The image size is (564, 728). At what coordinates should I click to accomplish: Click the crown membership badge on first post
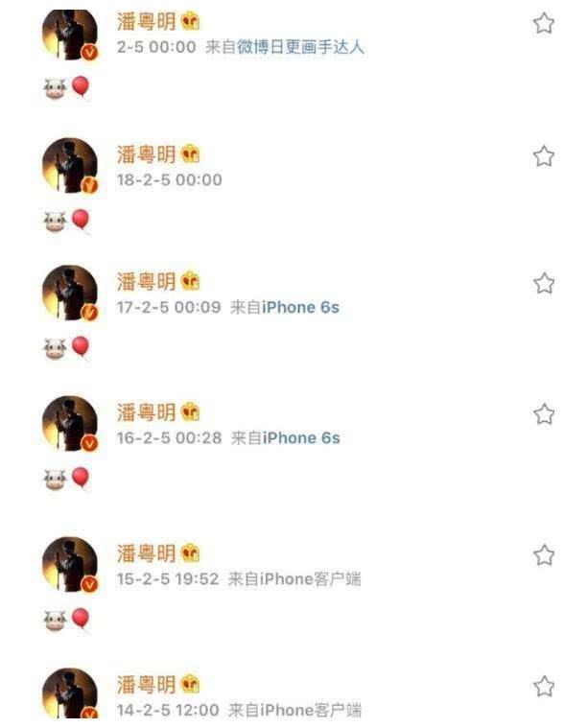(190, 21)
